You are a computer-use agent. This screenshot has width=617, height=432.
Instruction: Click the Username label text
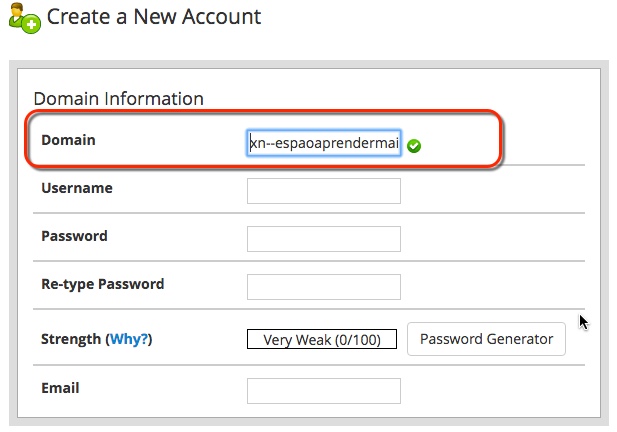[x=77, y=188]
